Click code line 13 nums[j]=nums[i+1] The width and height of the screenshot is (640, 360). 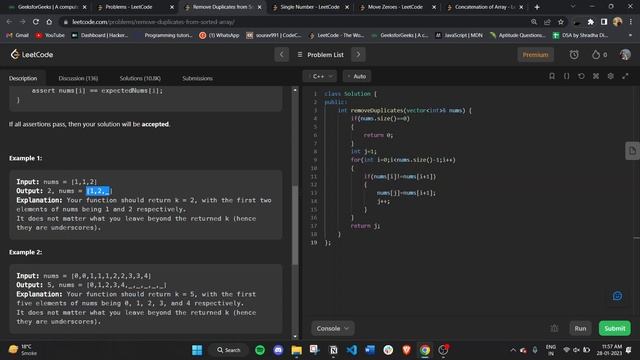pos(406,193)
